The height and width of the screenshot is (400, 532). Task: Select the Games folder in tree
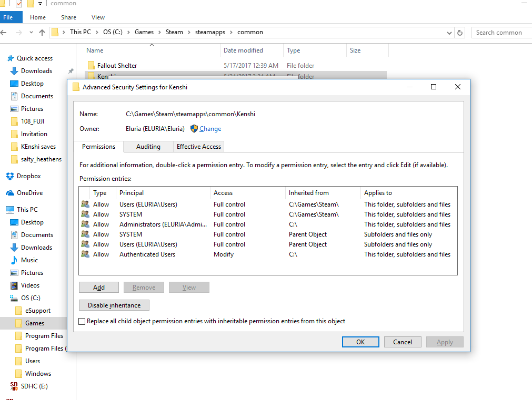click(x=35, y=323)
